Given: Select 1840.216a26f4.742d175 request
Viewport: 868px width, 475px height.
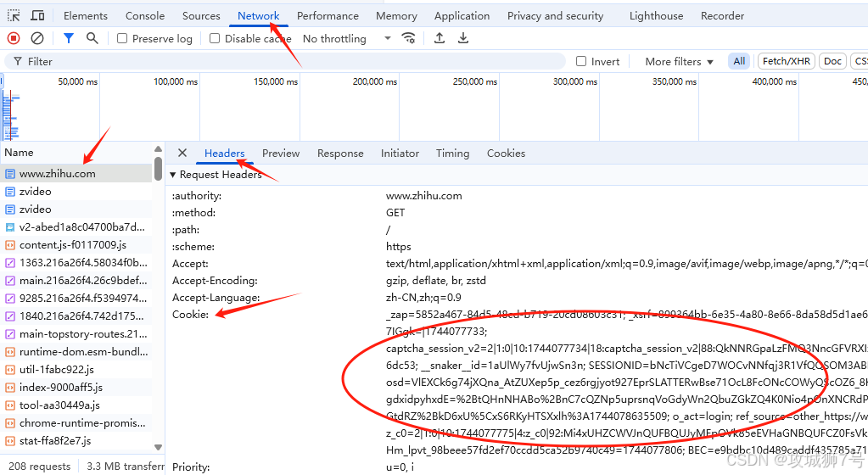Looking at the screenshot, I should [x=76, y=316].
